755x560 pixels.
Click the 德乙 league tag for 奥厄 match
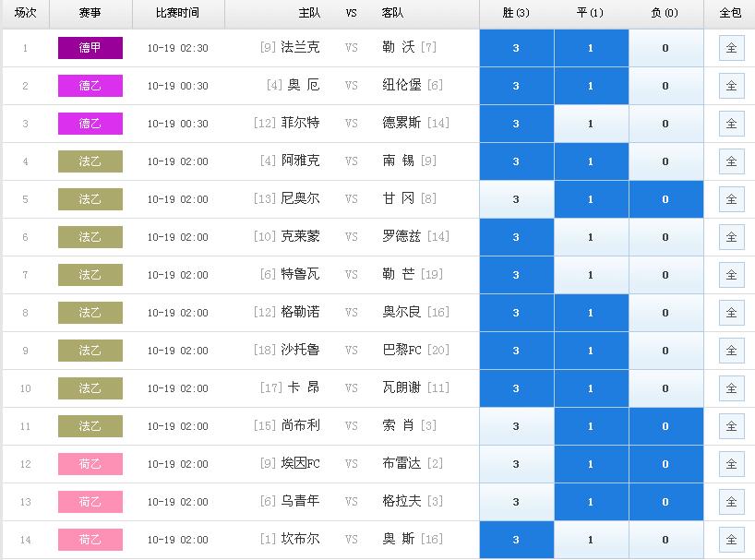point(90,86)
